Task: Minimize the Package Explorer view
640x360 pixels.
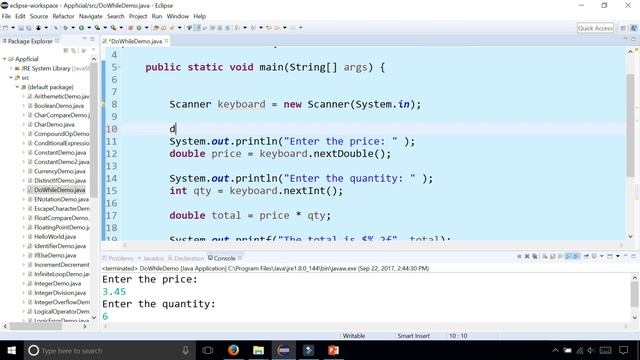Action: [84, 39]
